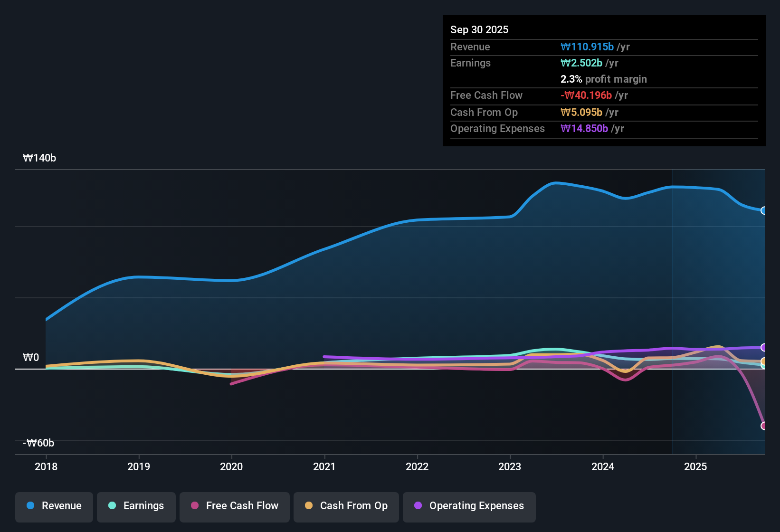Toggle the Earnings series visibility
The height and width of the screenshot is (532, 780).
click(x=136, y=506)
